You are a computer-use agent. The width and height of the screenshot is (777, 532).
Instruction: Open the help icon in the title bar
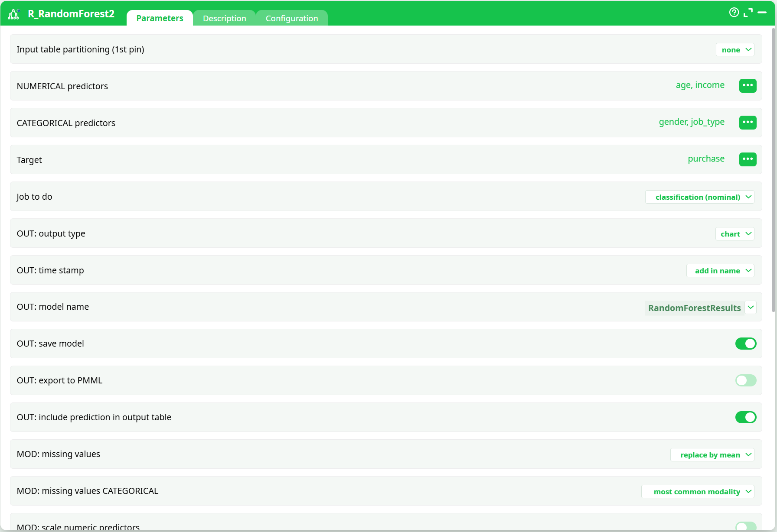[734, 13]
